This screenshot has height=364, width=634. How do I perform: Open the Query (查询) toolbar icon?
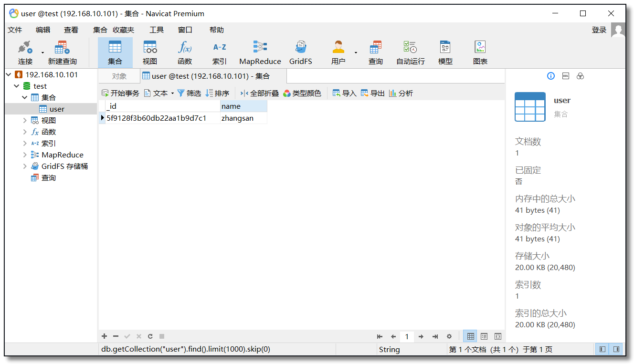click(376, 52)
